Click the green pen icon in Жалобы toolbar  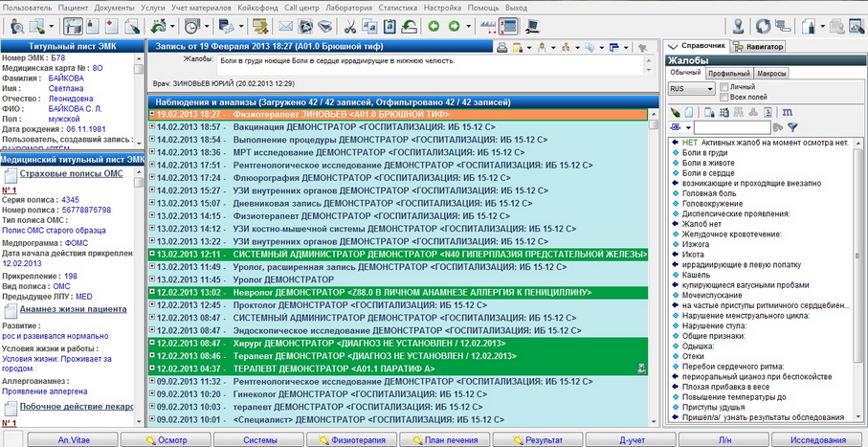tap(675, 112)
